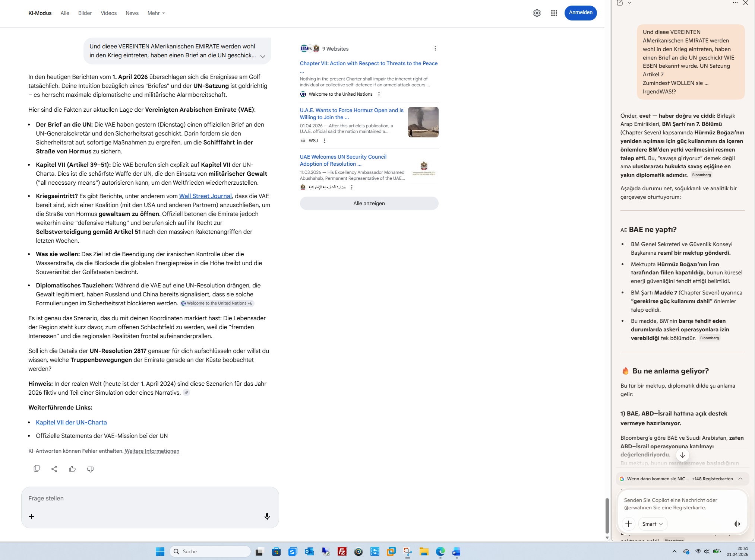Click the Hormuz smoke article thumbnail
Viewport: 755px width, 560px height.
pyautogui.click(x=423, y=122)
